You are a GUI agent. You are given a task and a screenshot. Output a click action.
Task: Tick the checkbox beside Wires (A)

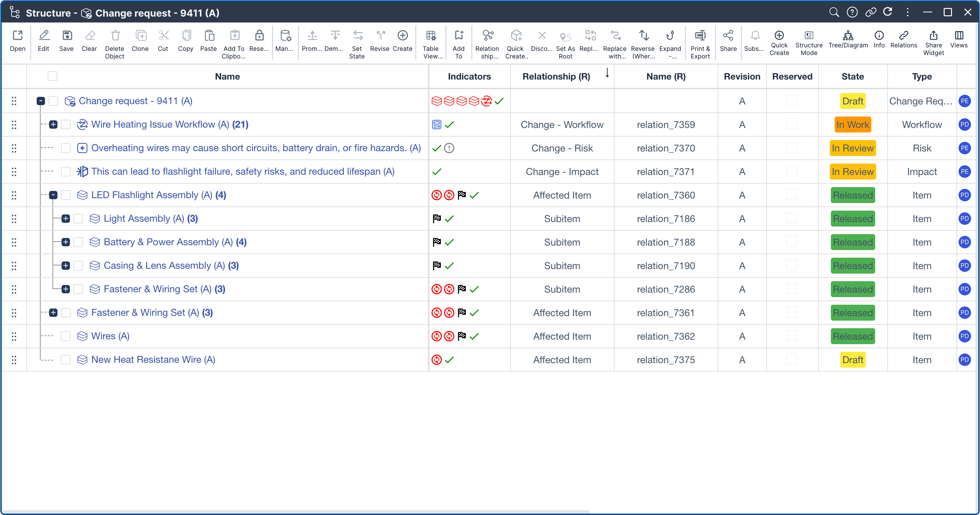point(66,336)
